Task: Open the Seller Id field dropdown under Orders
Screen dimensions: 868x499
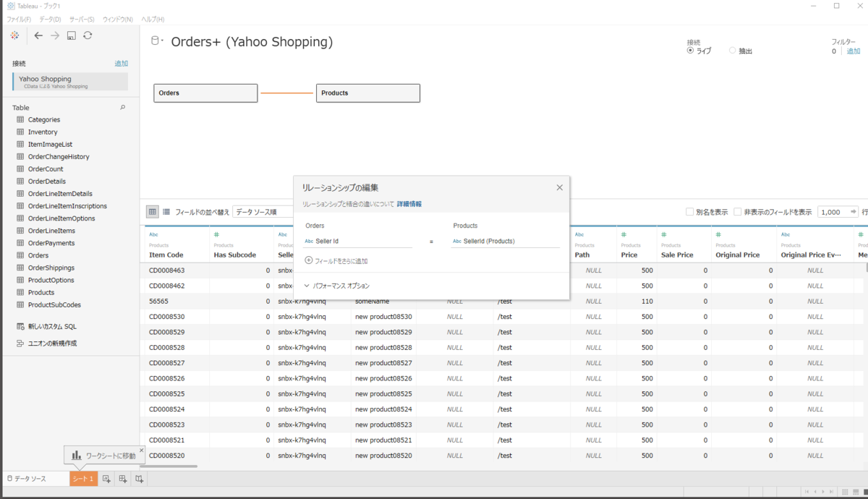Action: pos(357,241)
